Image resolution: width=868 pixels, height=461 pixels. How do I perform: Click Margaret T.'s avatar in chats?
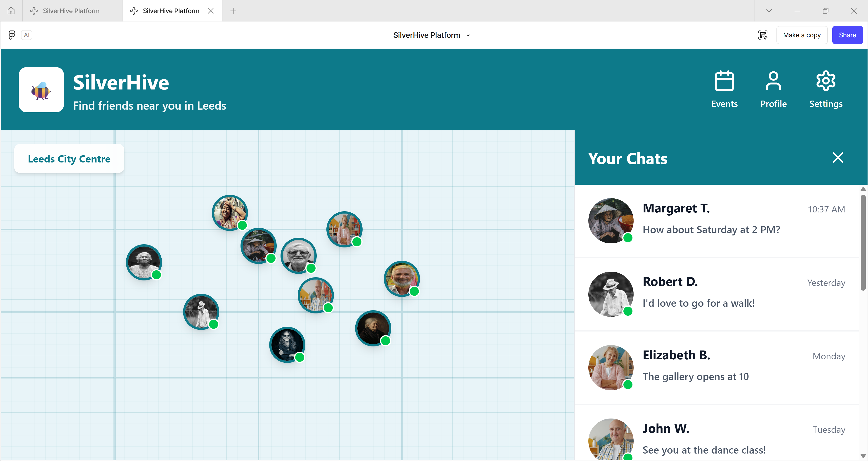tap(611, 221)
